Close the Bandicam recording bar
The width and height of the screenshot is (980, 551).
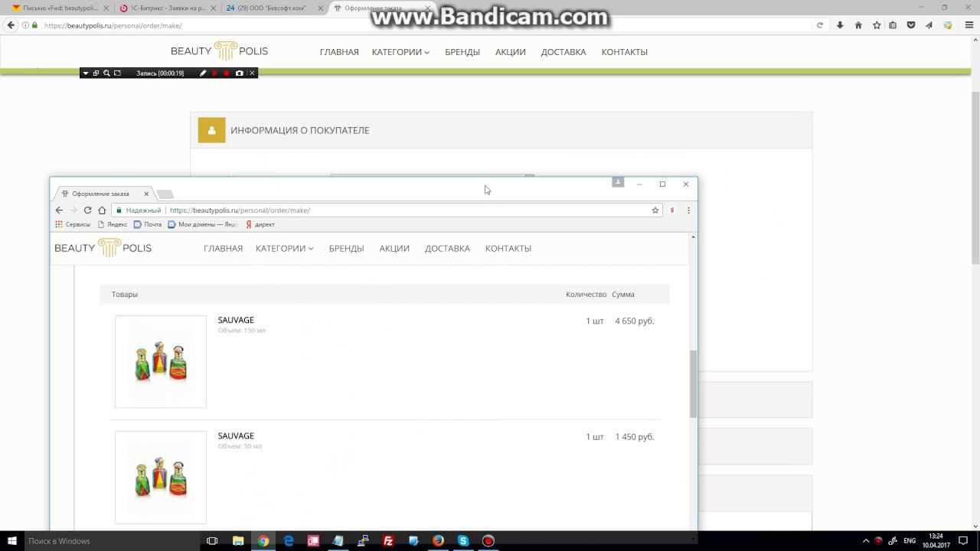click(x=252, y=73)
